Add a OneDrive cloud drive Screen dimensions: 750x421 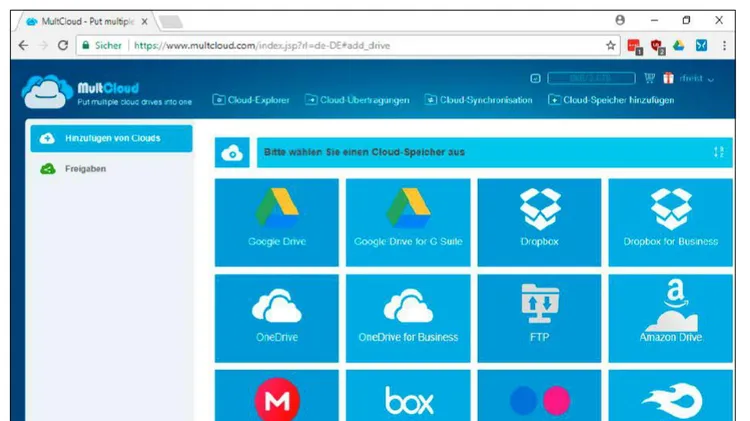tap(276, 318)
